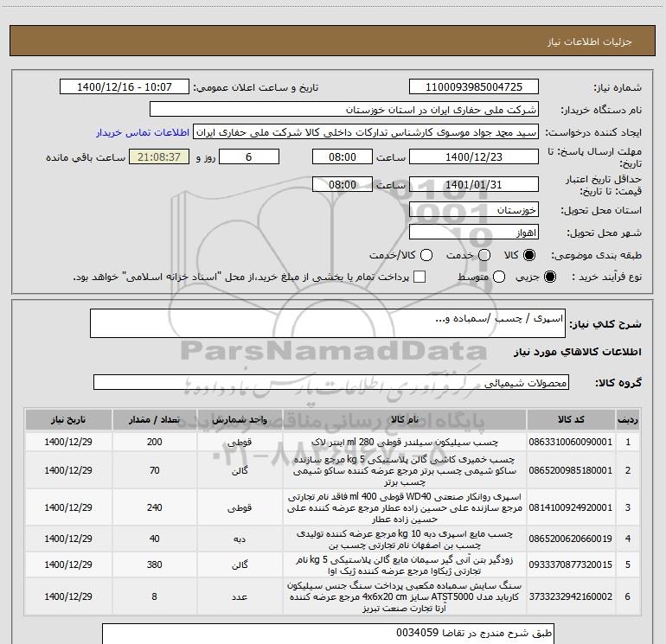The height and width of the screenshot is (644, 666).
Task: Click quantity 200 in row 1
Action: 154,442
